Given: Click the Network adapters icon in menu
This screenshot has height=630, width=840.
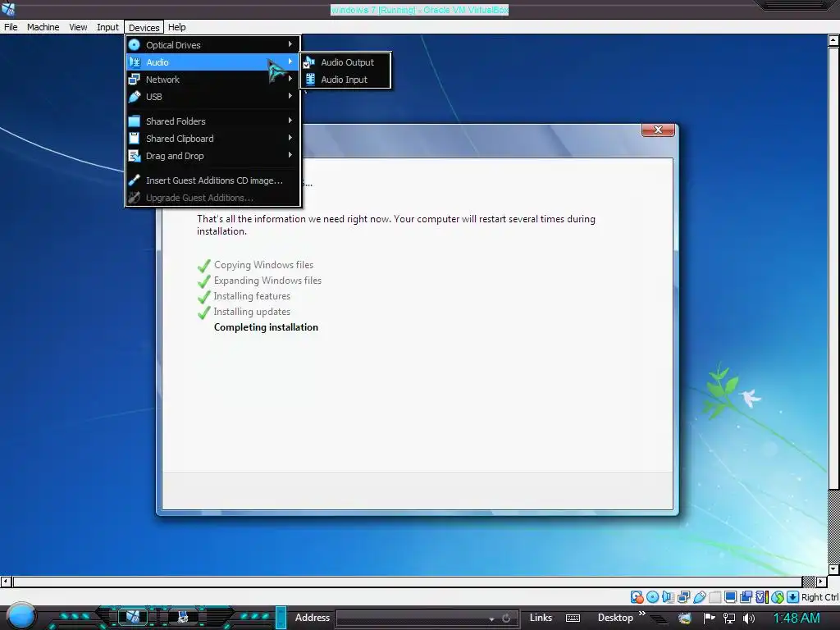Looking at the screenshot, I should (x=135, y=80).
